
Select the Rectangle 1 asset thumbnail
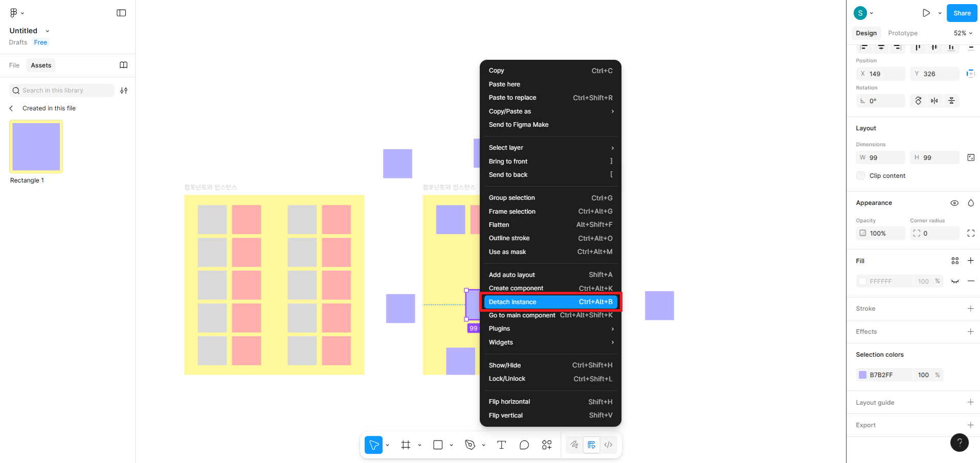pos(36,147)
